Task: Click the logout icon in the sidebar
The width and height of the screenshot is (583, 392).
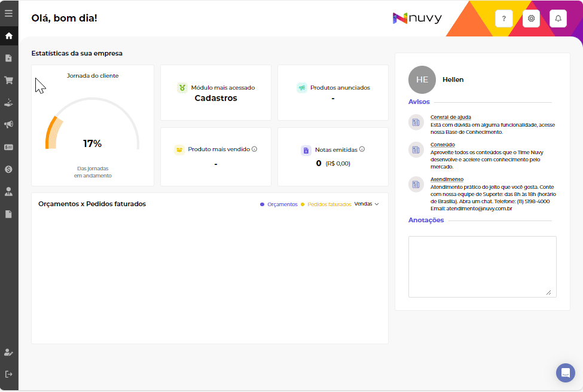Action: 9,374
